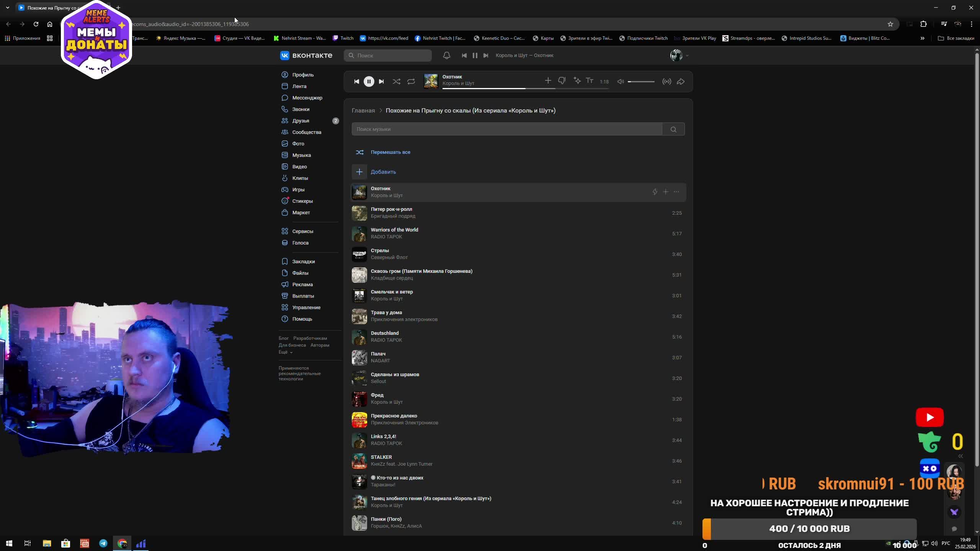
Task: Share the currently playing track
Action: pos(681,82)
